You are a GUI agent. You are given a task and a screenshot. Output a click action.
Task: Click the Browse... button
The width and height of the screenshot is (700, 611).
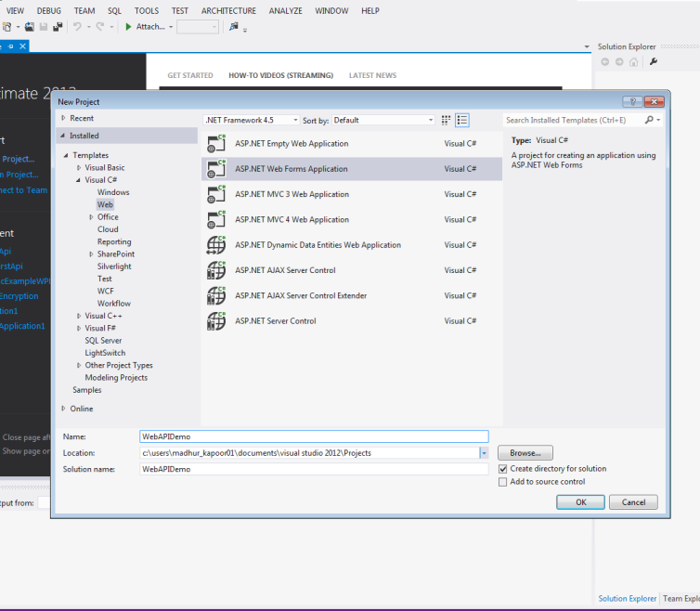pos(525,453)
